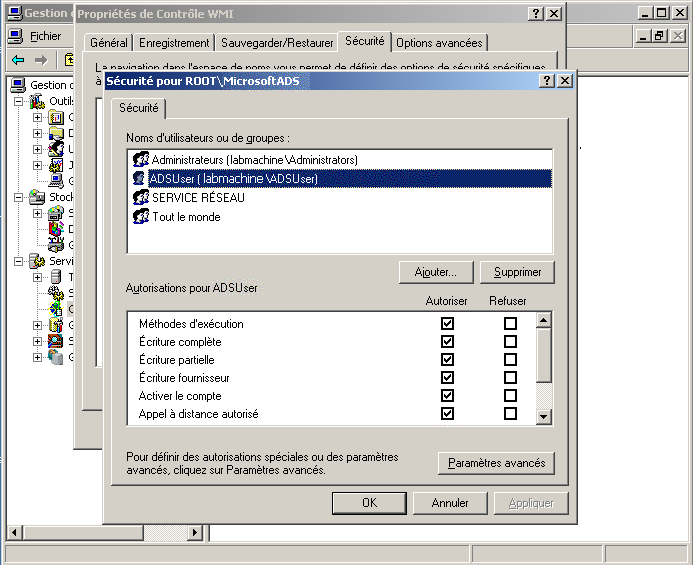Click the help question-mark icon of Sécurité dialog
The width and height of the screenshot is (693, 565).
547,80
